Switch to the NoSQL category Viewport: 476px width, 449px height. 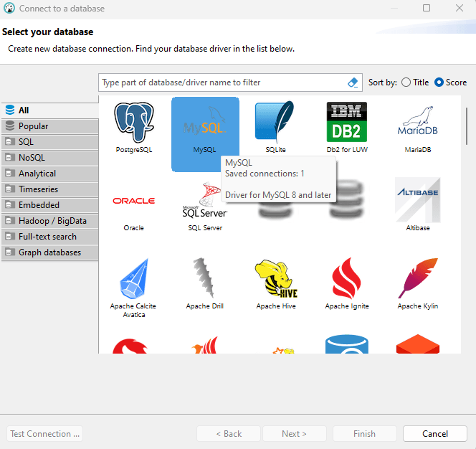click(50, 158)
